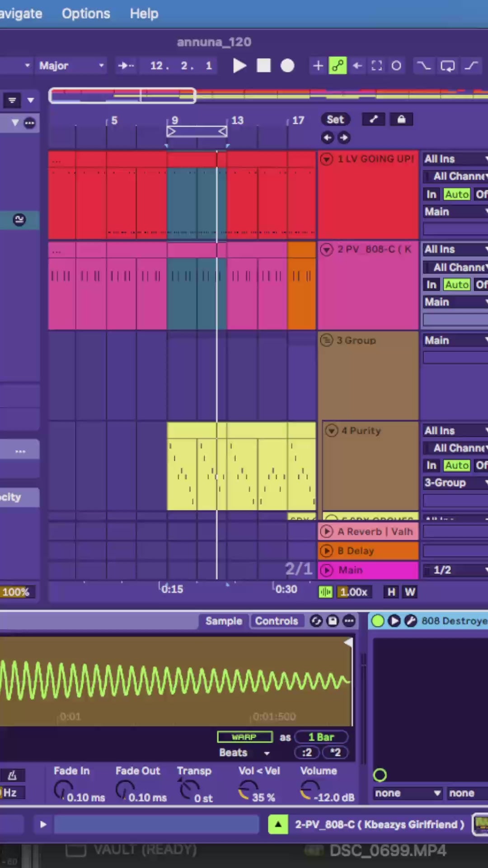Open the Major scale dropdown
The height and width of the screenshot is (868, 488).
[x=71, y=66]
